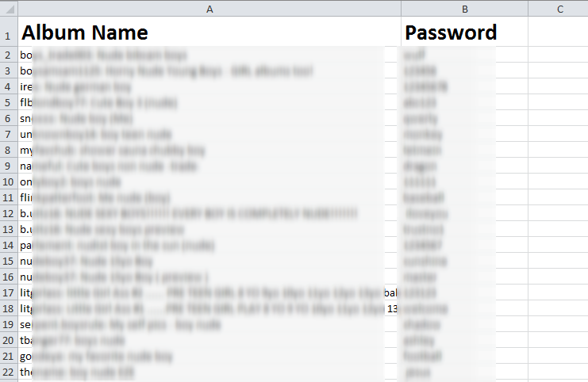Select row 8 header
Image resolution: width=588 pixels, height=382 pixels.
pos(9,150)
